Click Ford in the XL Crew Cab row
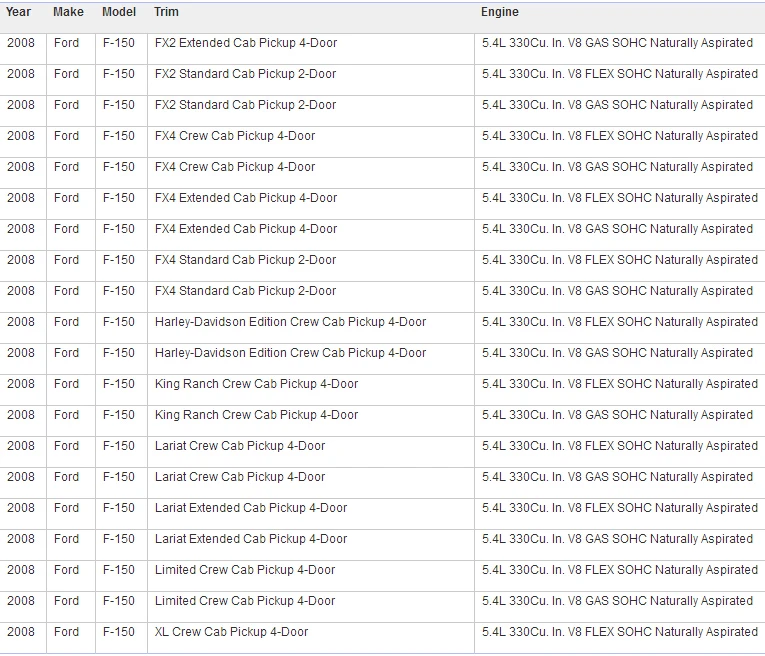 click(66, 632)
